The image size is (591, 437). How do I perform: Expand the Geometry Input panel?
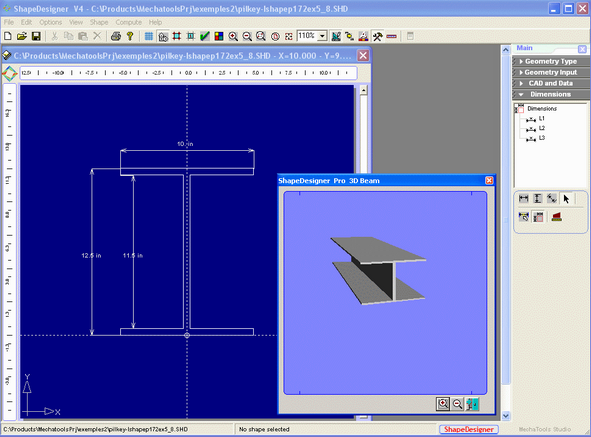[551, 72]
